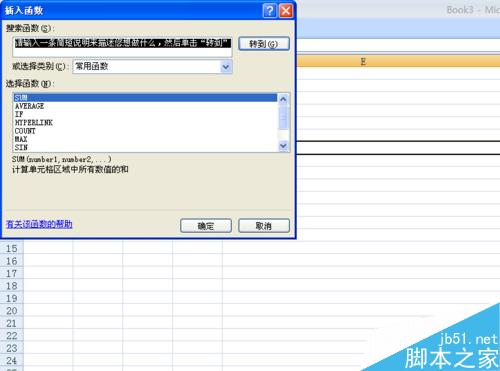Select MAX in the function list
The height and width of the screenshot is (371, 500).
tap(145, 139)
